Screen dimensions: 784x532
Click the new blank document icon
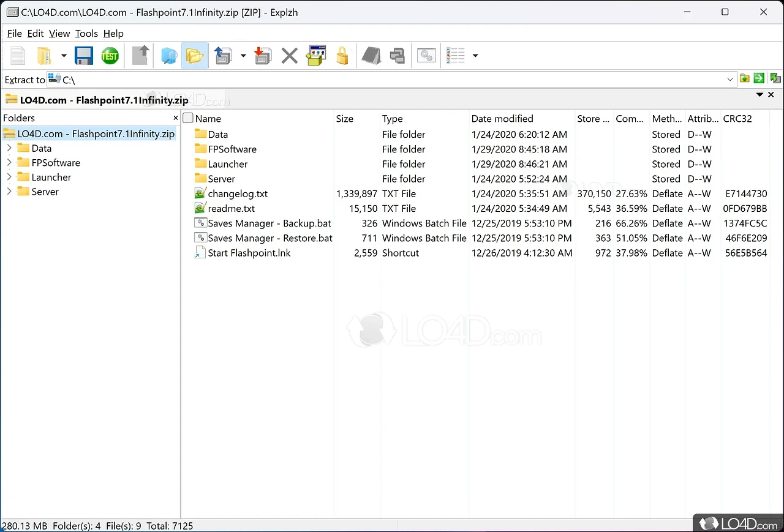pos(18,56)
